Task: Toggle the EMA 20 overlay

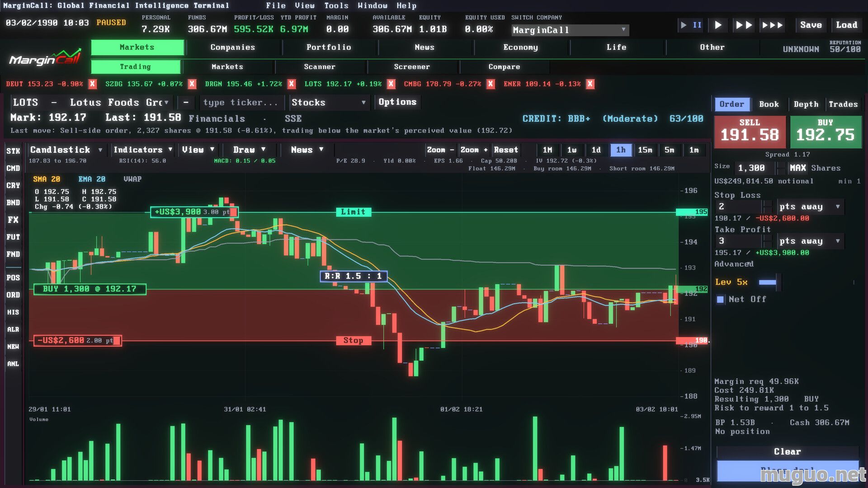Action: click(92, 179)
